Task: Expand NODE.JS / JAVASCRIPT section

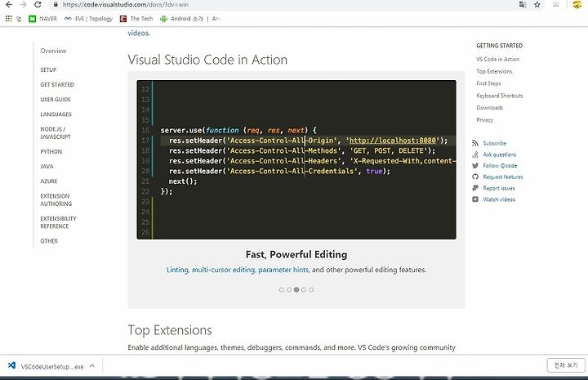Action: click(56, 132)
